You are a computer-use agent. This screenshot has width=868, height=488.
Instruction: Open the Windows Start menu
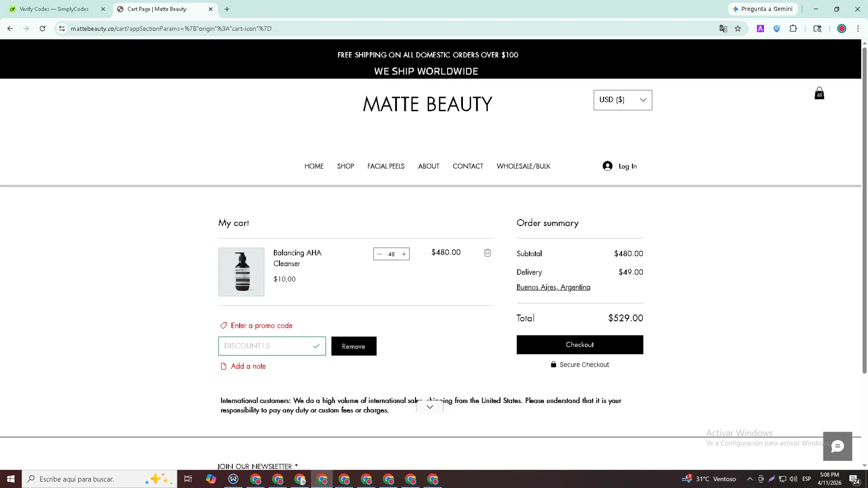pos(10,479)
